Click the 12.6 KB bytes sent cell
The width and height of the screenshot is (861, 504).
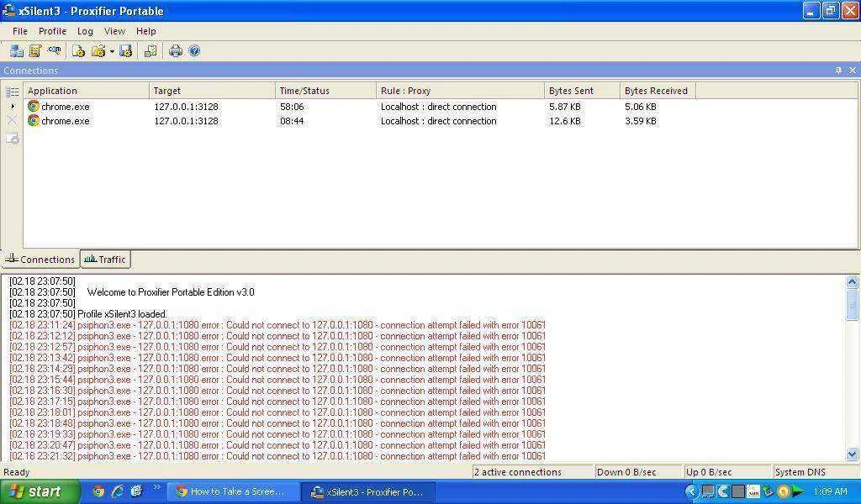click(564, 121)
